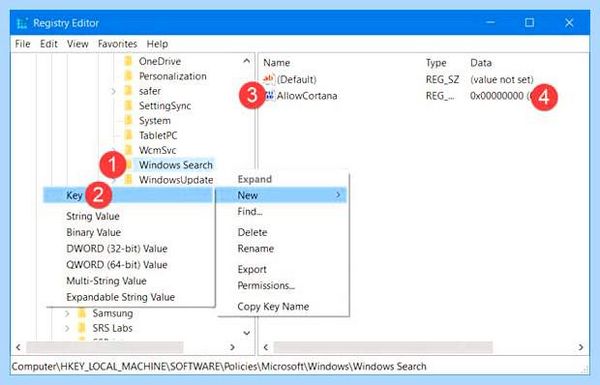The image size is (600, 385).
Task: Select the SRS Labs key
Action: click(112, 328)
